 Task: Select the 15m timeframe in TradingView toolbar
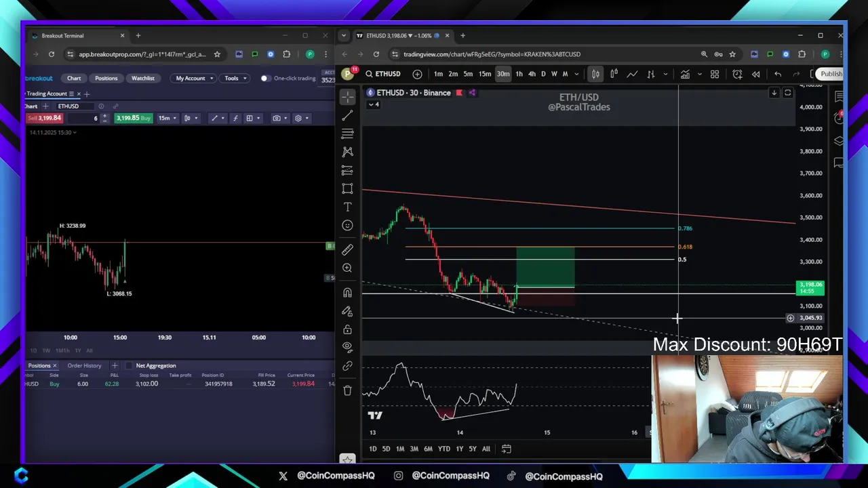coord(485,74)
